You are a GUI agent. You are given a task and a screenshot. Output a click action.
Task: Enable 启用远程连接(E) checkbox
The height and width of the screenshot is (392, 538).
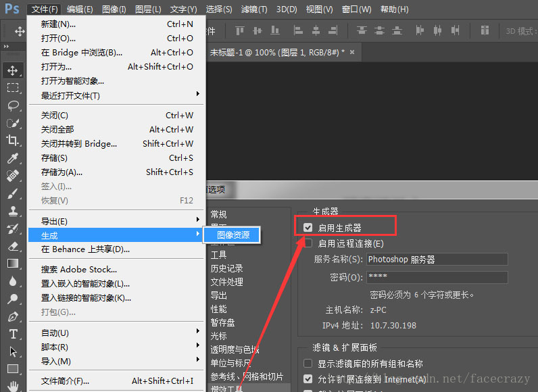[308, 243]
